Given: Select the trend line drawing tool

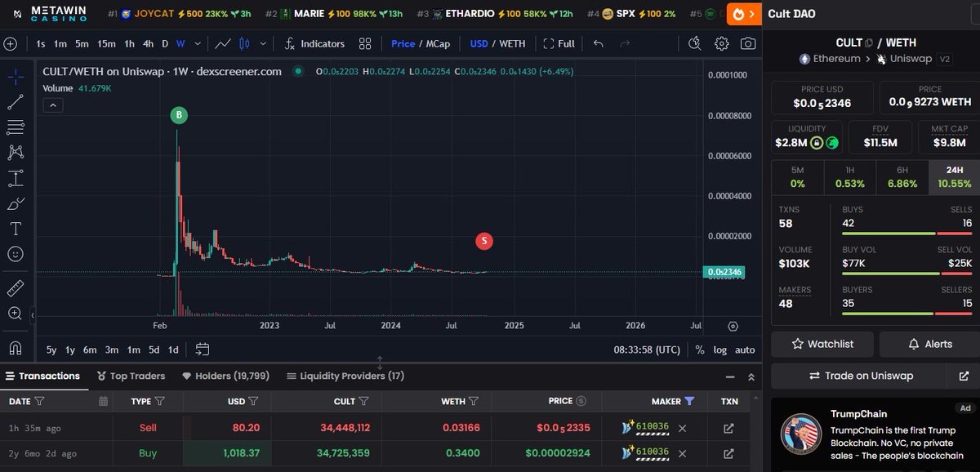Looking at the screenshot, I should 15,101.
